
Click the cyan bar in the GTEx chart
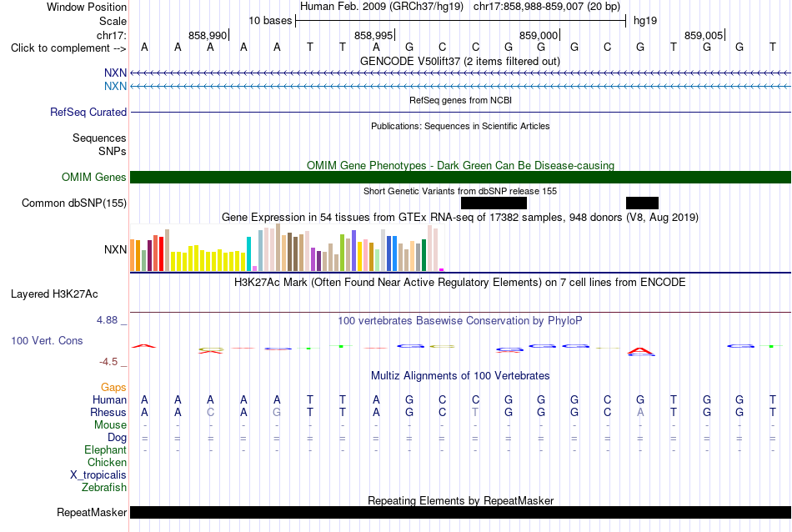[x=248, y=253]
